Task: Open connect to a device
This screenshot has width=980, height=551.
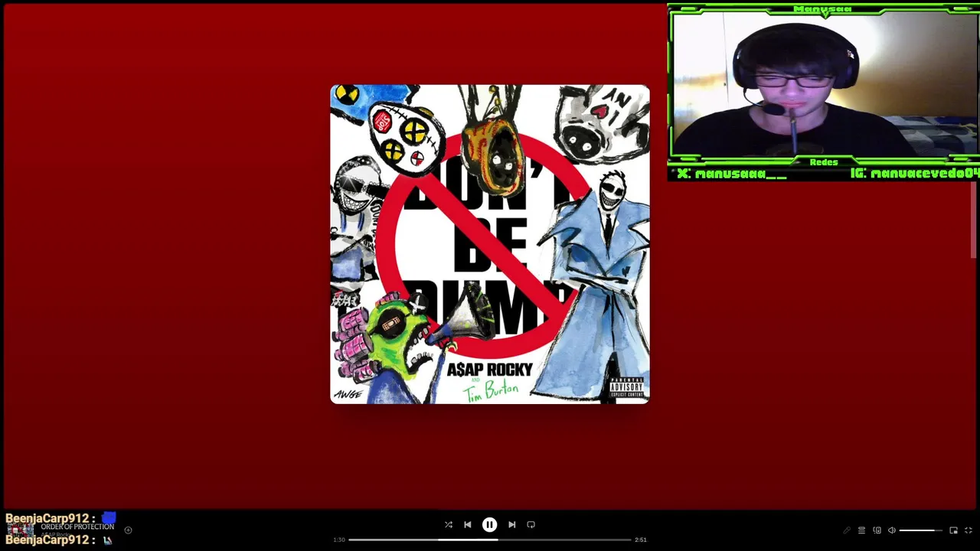Action: [877, 530]
